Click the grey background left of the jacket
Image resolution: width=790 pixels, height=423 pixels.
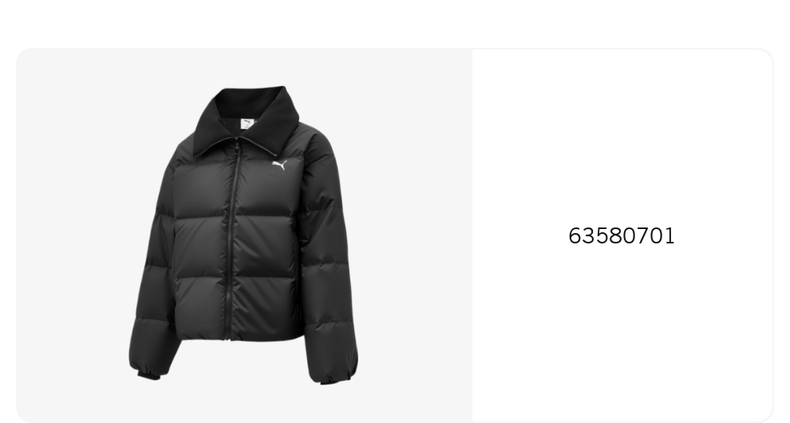pos(71,235)
